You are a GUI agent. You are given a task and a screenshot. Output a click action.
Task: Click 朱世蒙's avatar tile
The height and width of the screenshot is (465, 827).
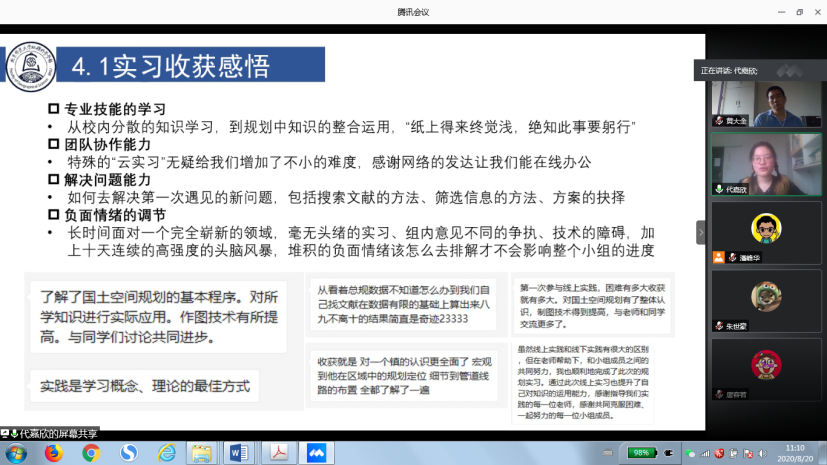pyautogui.click(x=766, y=297)
